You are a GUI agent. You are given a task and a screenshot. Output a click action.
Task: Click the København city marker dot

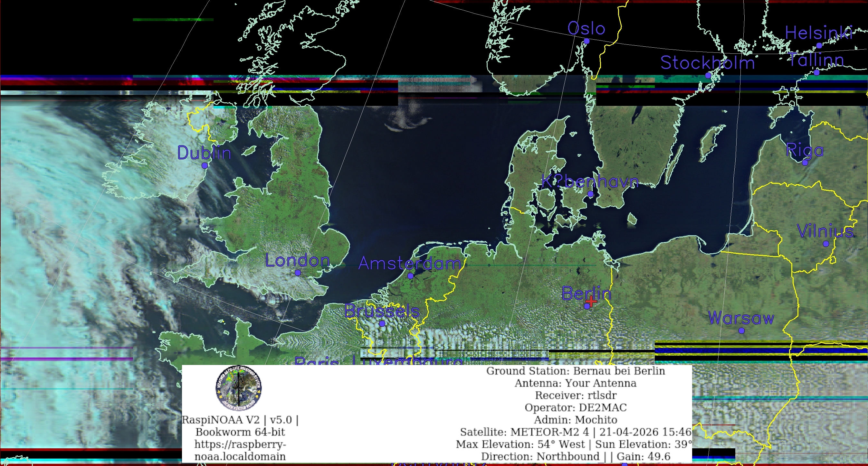coord(590,194)
